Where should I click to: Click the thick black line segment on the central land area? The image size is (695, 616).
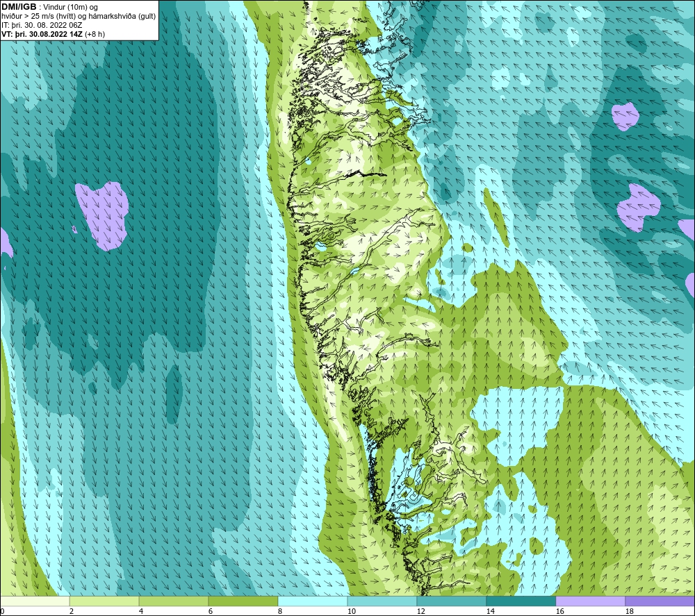tap(366, 174)
